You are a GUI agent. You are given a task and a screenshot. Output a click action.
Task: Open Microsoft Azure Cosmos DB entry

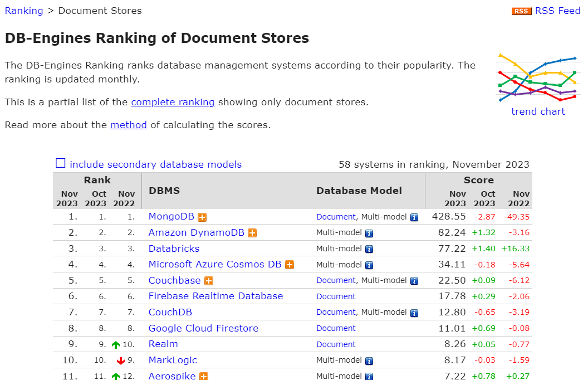215,264
